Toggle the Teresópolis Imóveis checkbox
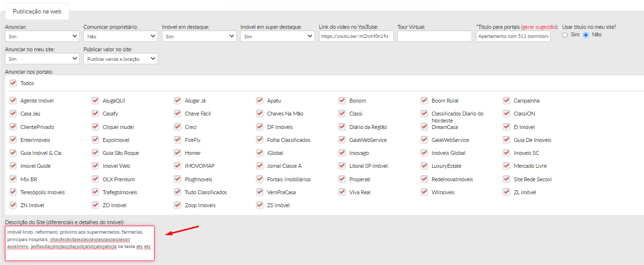The width and height of the screenshot is (644, 265). pos(13,192)
